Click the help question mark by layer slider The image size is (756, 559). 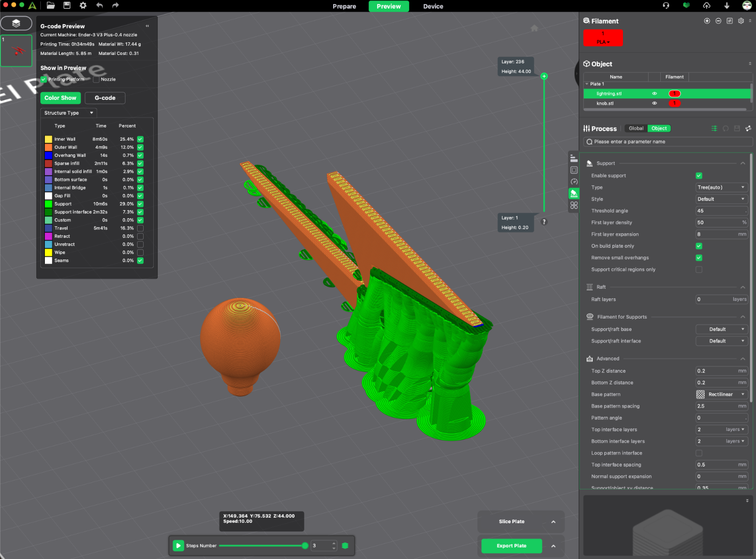click(544, 222)
